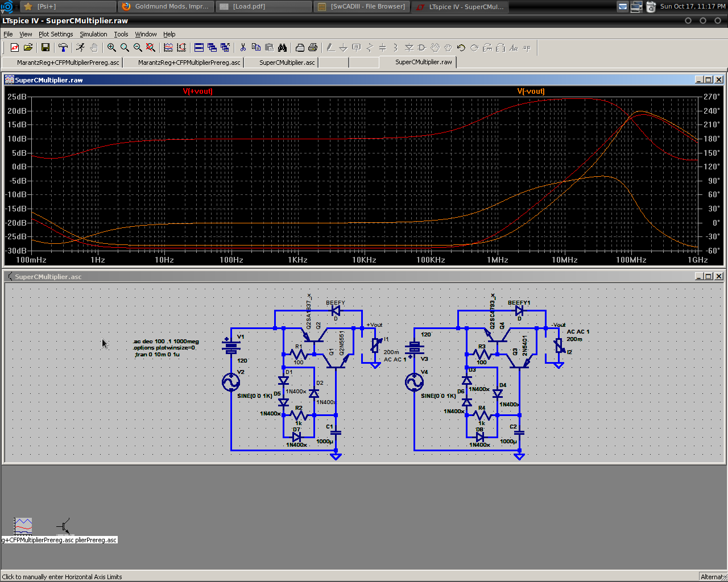
Task: Click the BEEFY1 diode label
Action: [x=519, y=303]
